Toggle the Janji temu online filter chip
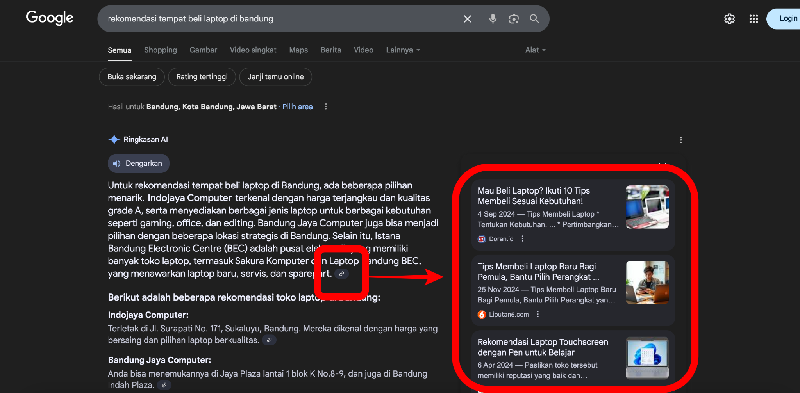800x393 pixels. 276,77
